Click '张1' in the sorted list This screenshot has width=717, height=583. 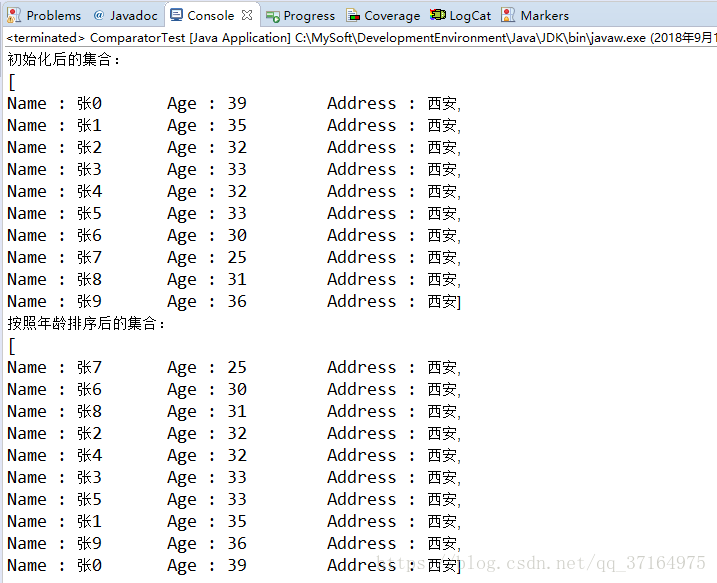pyautogui.click(x=89, y=521)
